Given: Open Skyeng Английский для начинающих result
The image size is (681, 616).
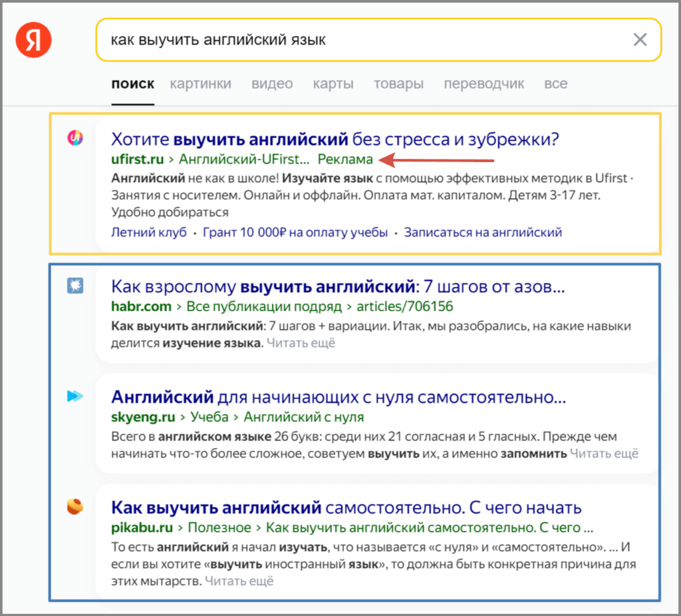Looking at the screenshot, I should click(338, 397).
